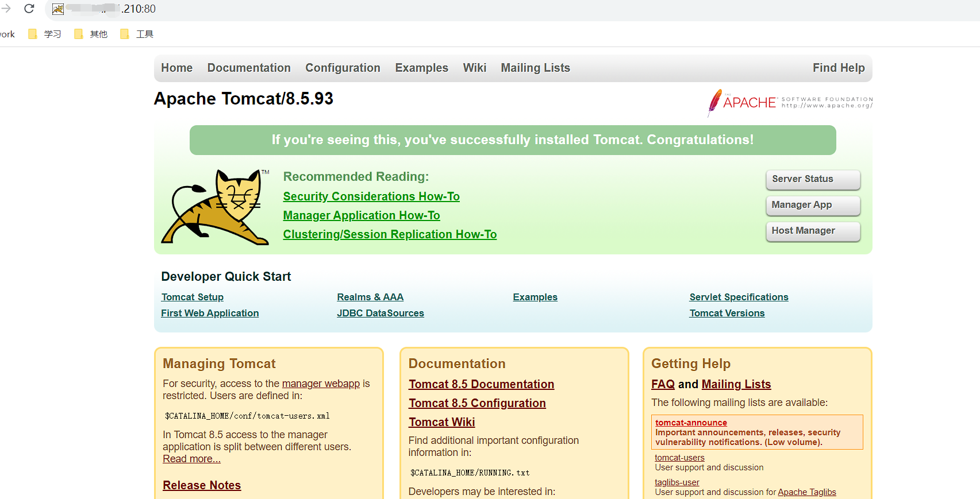This screenshot has width=980, height=499.
Task: Open the Configuration nav item
Action: (343, 68)
